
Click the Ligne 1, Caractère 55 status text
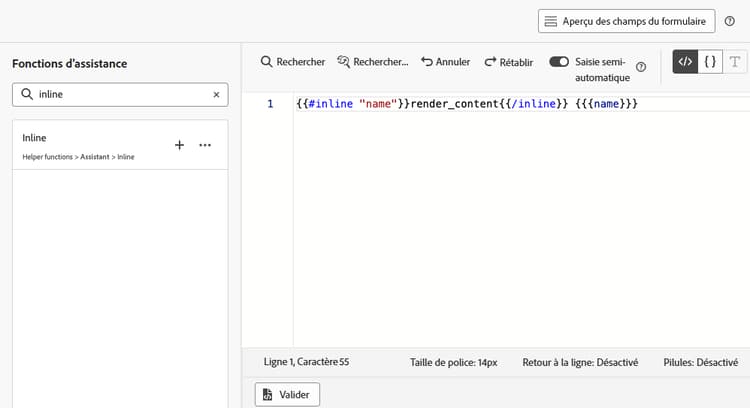click(x=306, y=362)
